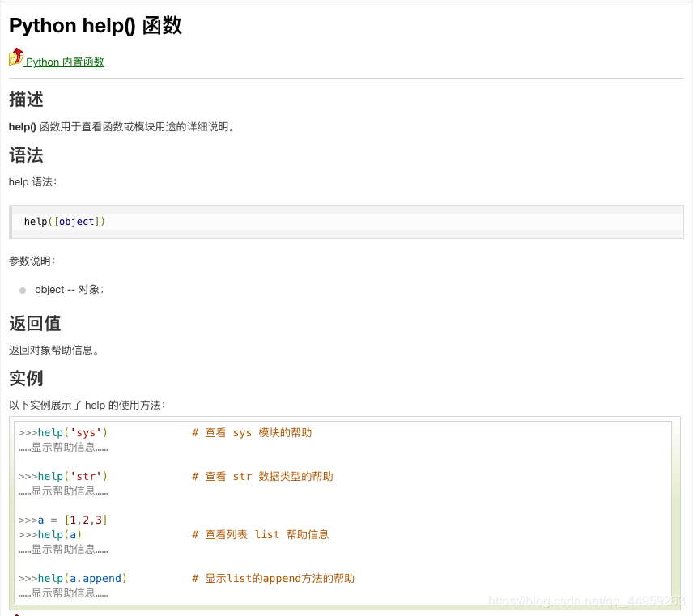Viewport: 693px width, 616px height.
Task: Click the bullet item object -- 对象
Action: coord(70,290)
